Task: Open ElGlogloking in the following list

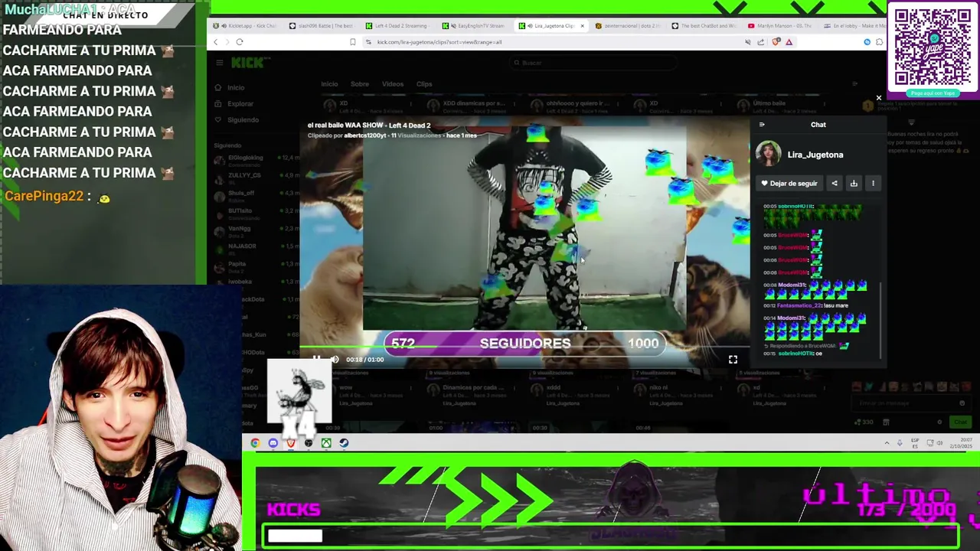Action: [x=256, y=160]
